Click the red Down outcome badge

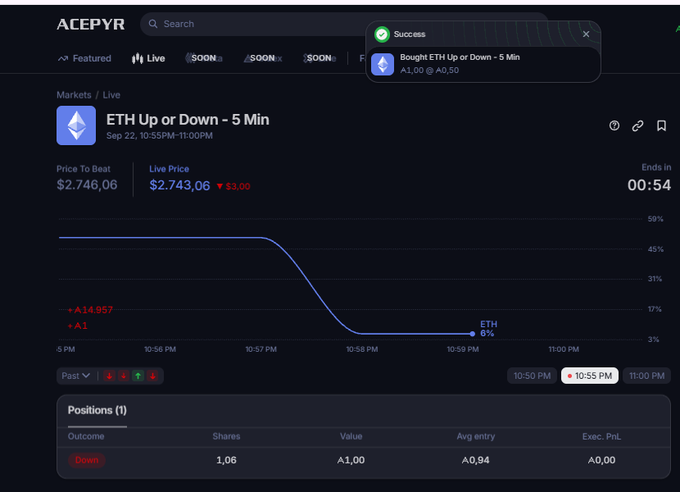point(87,460)
